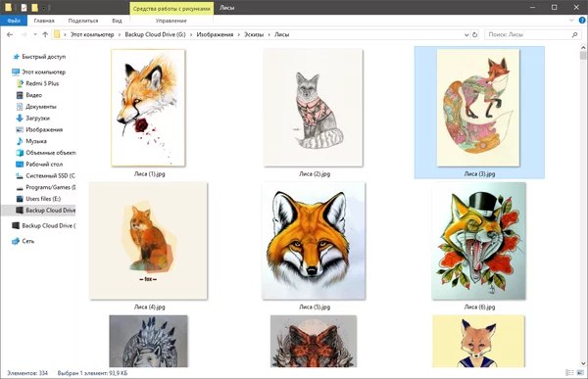Select the fox with feather headdress thumbnail
The width and height of the screenshot is (588, 379).
pos(149,341)
